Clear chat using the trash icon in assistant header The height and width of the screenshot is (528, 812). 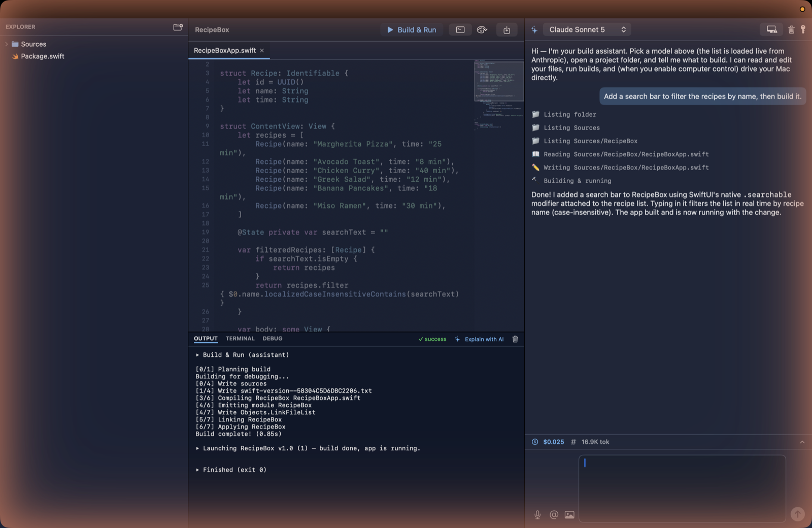[791, 29]
